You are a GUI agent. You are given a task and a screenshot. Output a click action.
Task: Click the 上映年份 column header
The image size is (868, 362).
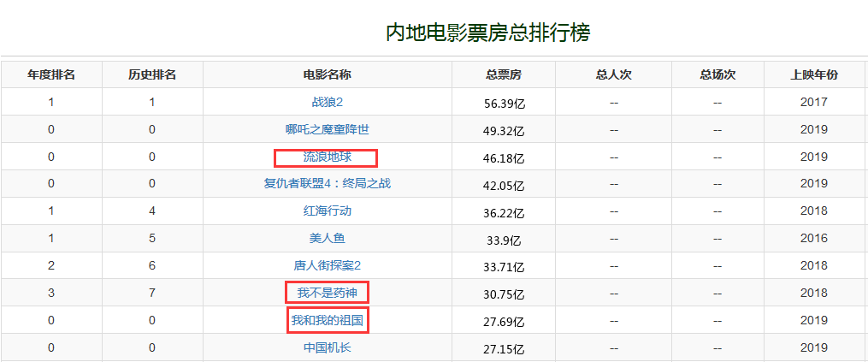coord(814,74)
